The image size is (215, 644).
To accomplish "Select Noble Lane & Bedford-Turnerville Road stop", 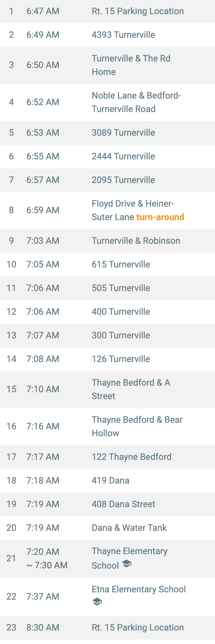I will (x=107, y=102).
